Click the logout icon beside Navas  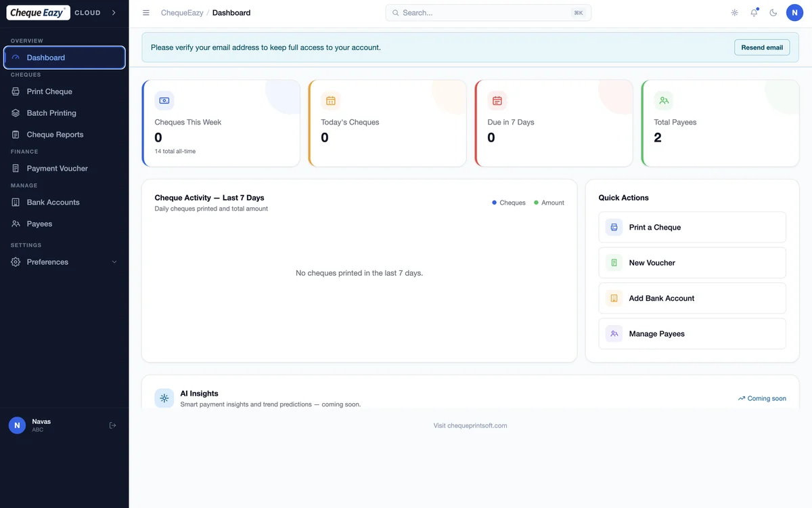113,425
